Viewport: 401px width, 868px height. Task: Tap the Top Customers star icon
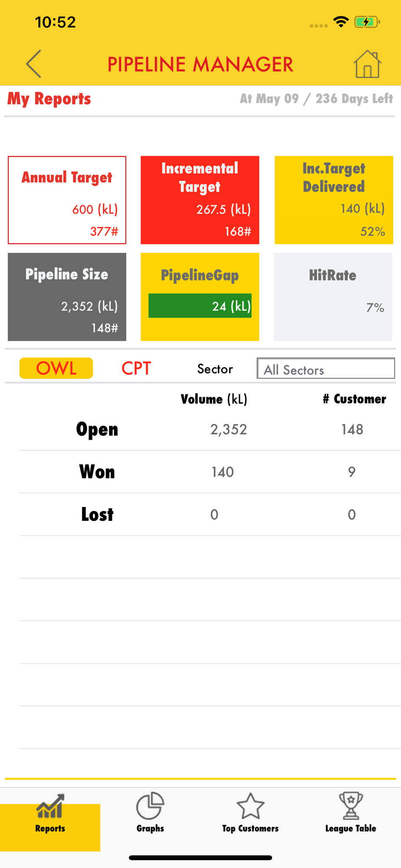click(x=250, y=806)
